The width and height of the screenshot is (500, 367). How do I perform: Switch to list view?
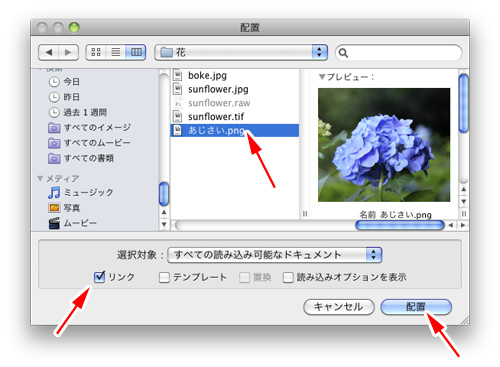pyautogui.click(x=116, y=52)
